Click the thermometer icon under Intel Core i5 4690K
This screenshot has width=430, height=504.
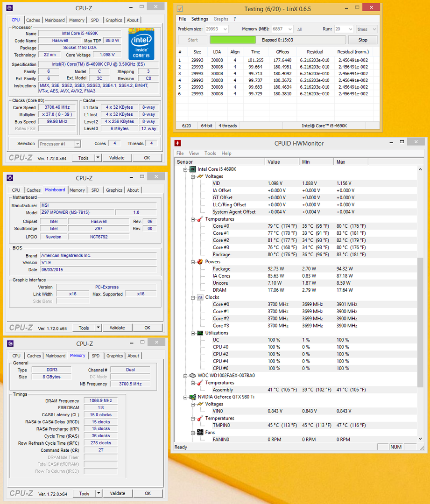200,219
